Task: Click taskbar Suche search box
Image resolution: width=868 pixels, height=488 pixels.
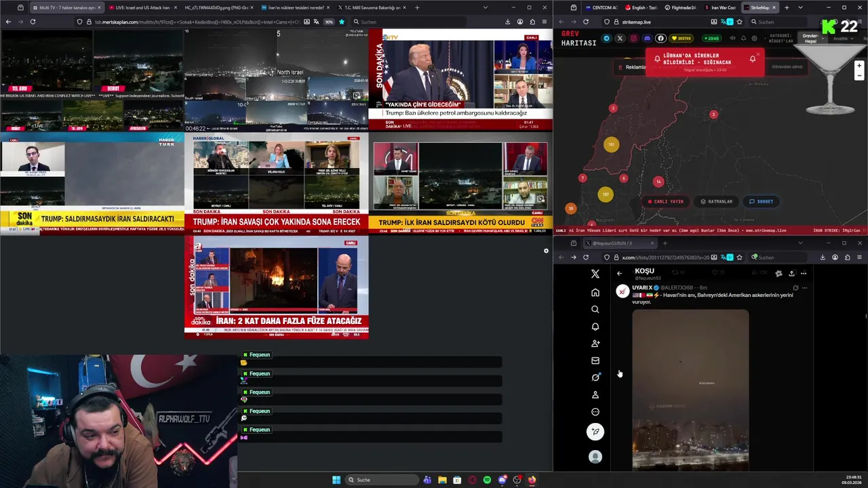Action: pyautogui.click(x=382, y=480)
